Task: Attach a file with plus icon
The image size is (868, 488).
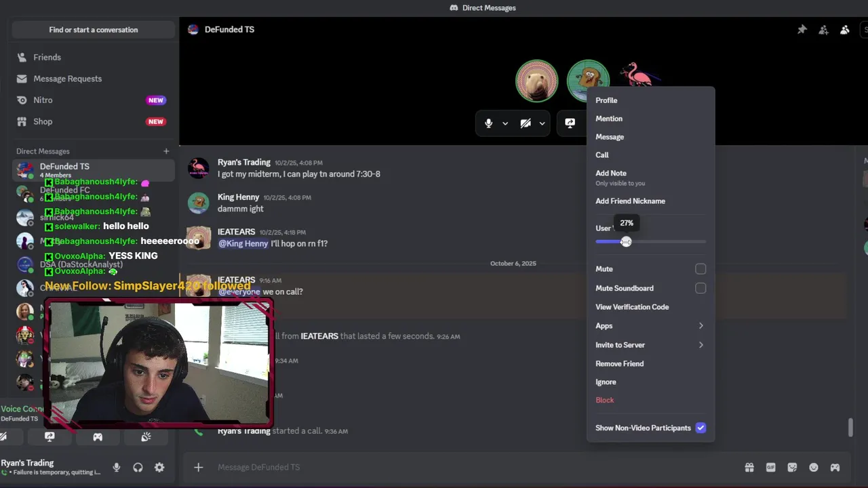Action: tap(199, 467)
